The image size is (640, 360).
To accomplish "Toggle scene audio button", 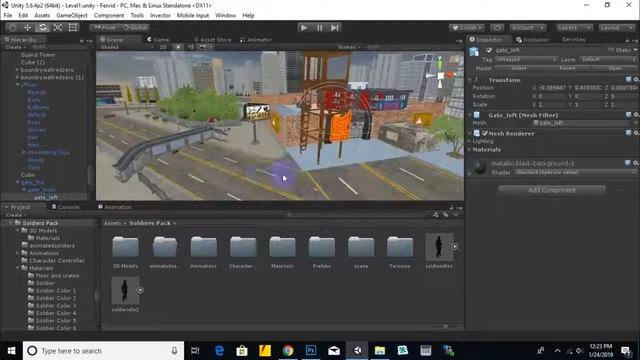I will pos(191,47).
